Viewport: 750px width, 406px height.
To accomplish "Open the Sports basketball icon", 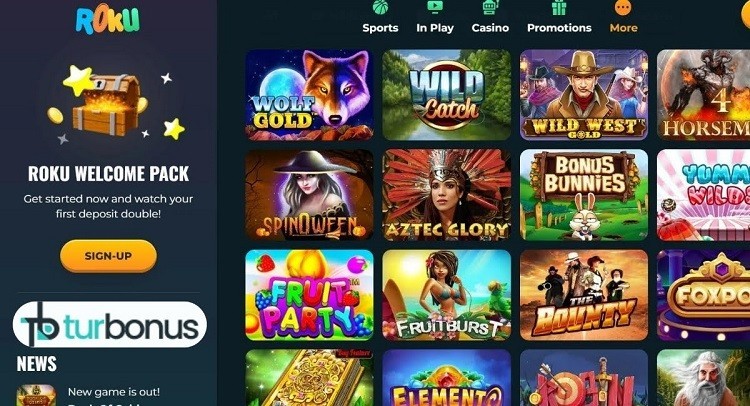I will coord(380,7).
